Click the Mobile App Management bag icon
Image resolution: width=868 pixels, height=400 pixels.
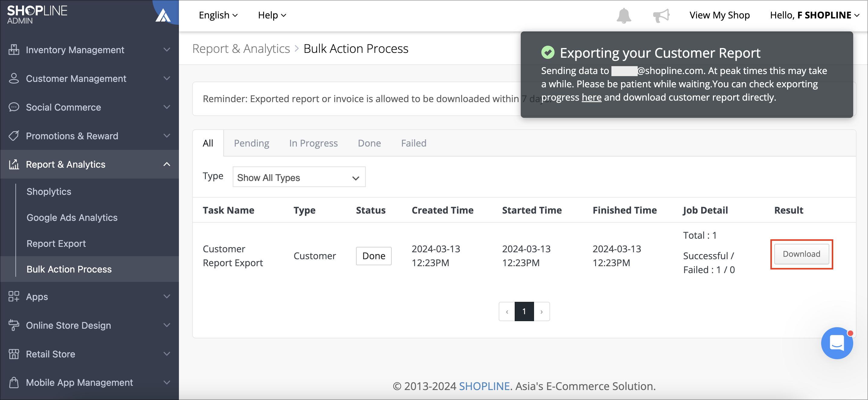(x=14, y=382)
